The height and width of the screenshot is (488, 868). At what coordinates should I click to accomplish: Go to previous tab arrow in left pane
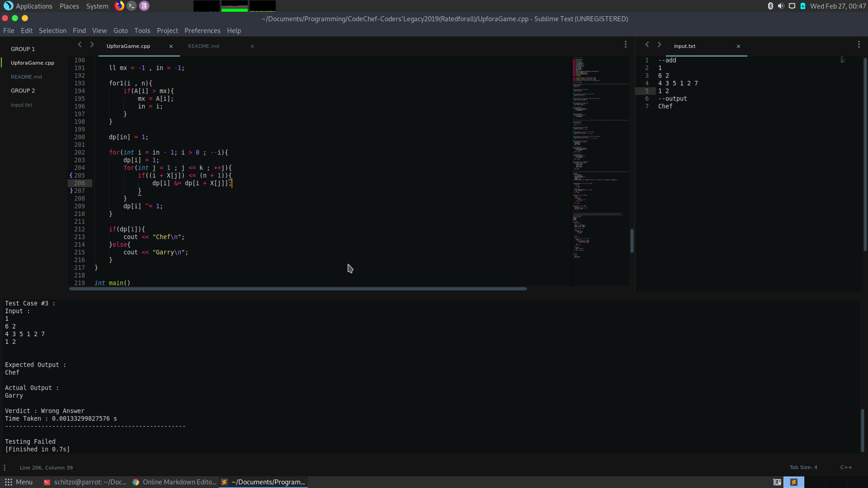coord(80,44)
